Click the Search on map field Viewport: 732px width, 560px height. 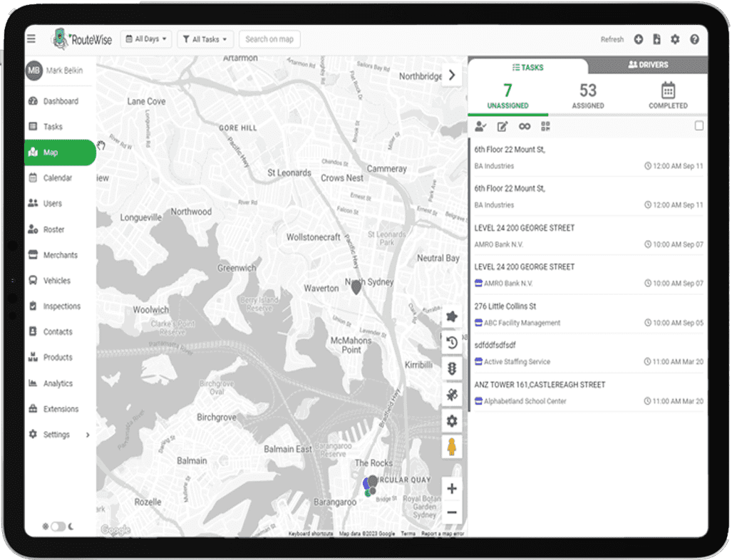coord(269,38)
